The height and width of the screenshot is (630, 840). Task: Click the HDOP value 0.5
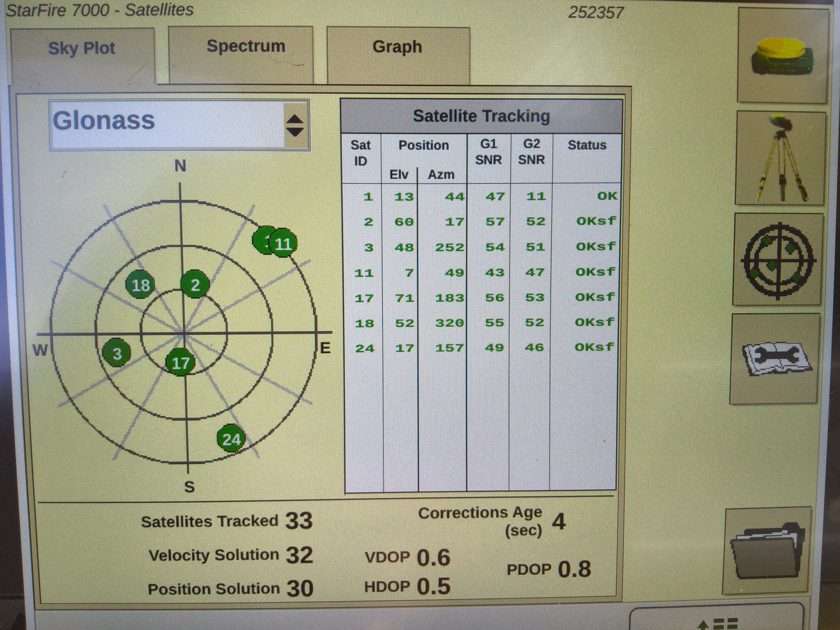pos(433,586)
